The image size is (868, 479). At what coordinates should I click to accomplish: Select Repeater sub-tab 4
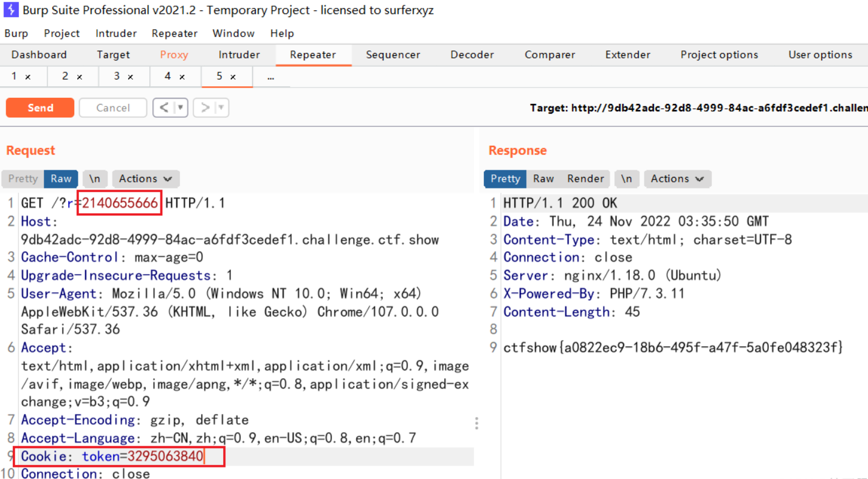tap(168, 77)
